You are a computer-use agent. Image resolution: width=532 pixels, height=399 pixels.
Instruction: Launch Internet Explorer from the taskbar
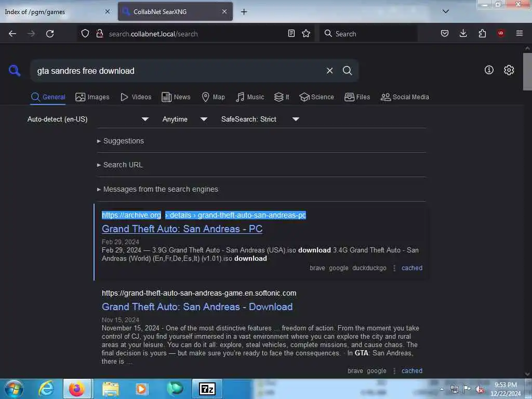(x=46, y=389)
